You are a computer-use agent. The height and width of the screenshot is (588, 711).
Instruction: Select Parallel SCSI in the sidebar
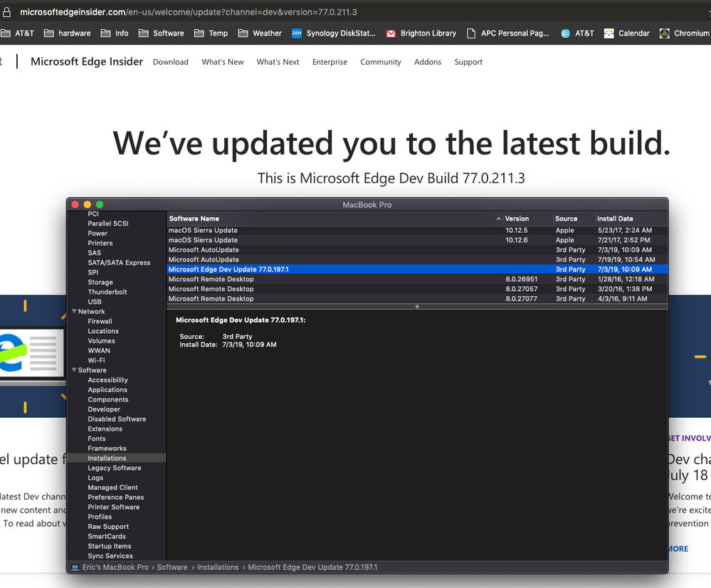tap(108, 224)
